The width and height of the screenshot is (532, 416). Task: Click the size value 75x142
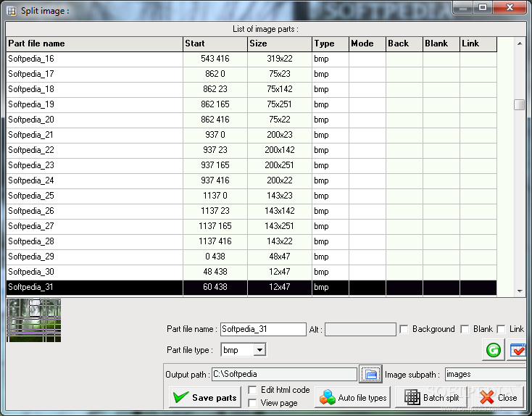(x=280, y=90)
